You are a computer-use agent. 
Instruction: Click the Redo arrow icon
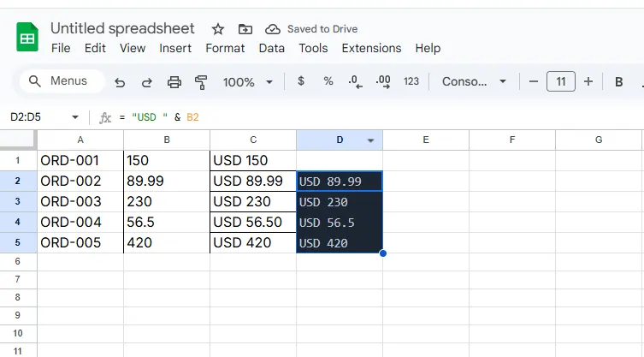pyautogui.click(x=147, y=82)
